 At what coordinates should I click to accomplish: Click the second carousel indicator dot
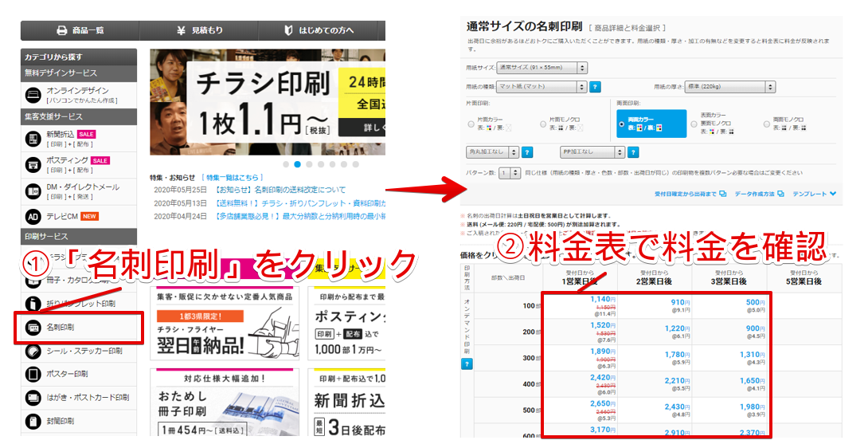pyautogui.click(x=297, y=164)
